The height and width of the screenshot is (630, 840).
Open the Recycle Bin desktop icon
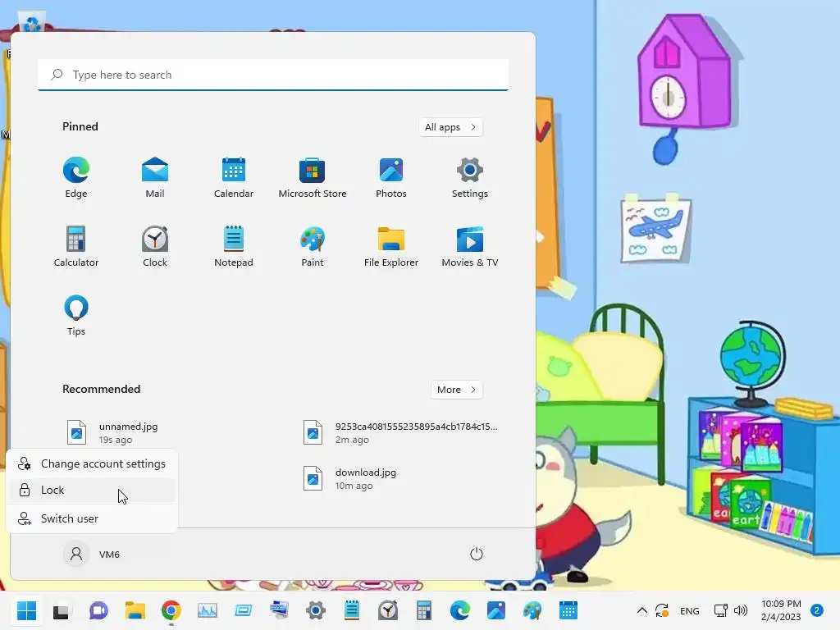pos(32,22)
